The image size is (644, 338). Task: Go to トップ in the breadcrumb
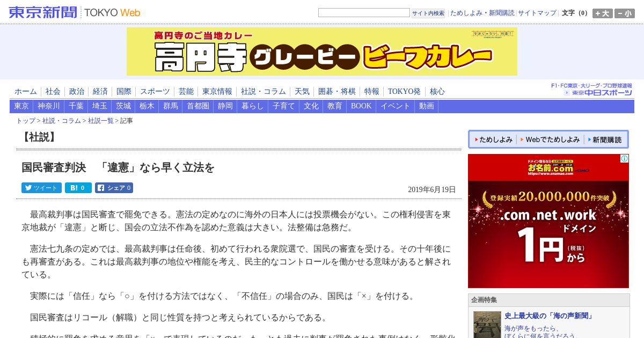tap(26, 121)
